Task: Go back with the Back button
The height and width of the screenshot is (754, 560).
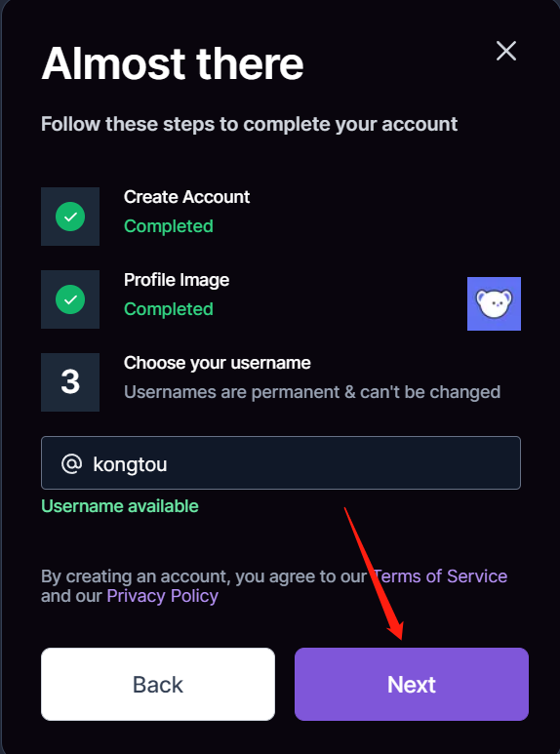Action: [x=158, y=684]
